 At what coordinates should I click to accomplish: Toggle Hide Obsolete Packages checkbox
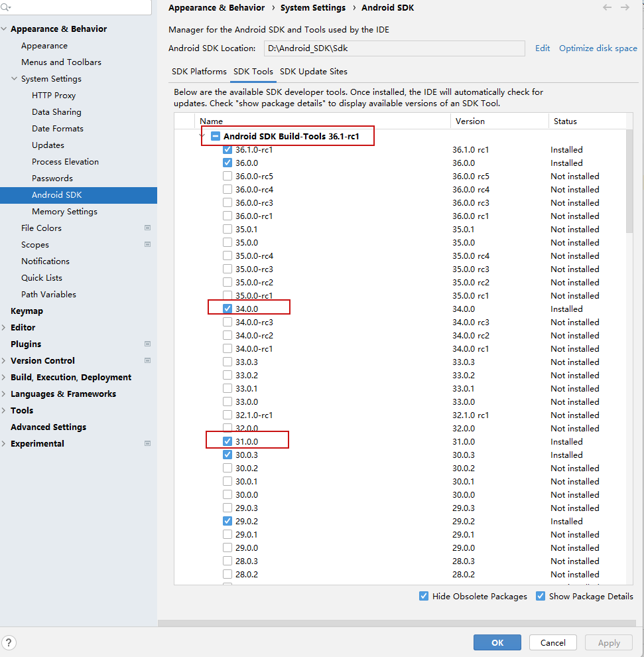(x=424, y=596)
